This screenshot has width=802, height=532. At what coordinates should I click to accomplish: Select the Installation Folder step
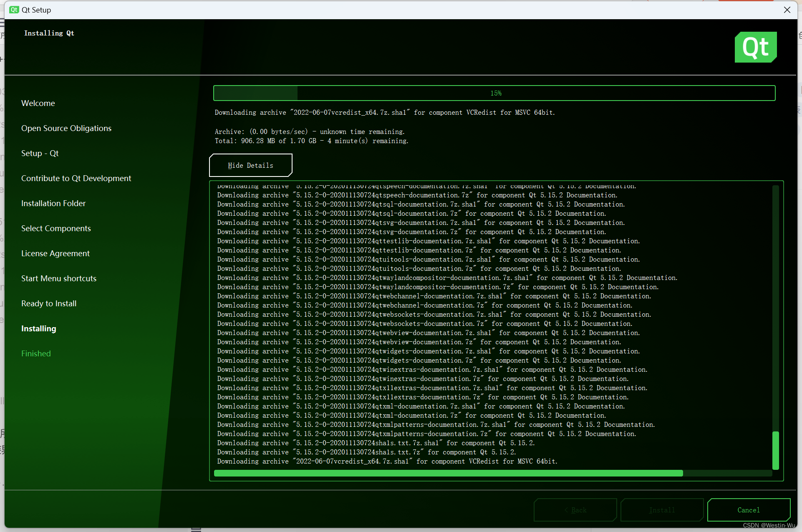click(x=53, y=203)
